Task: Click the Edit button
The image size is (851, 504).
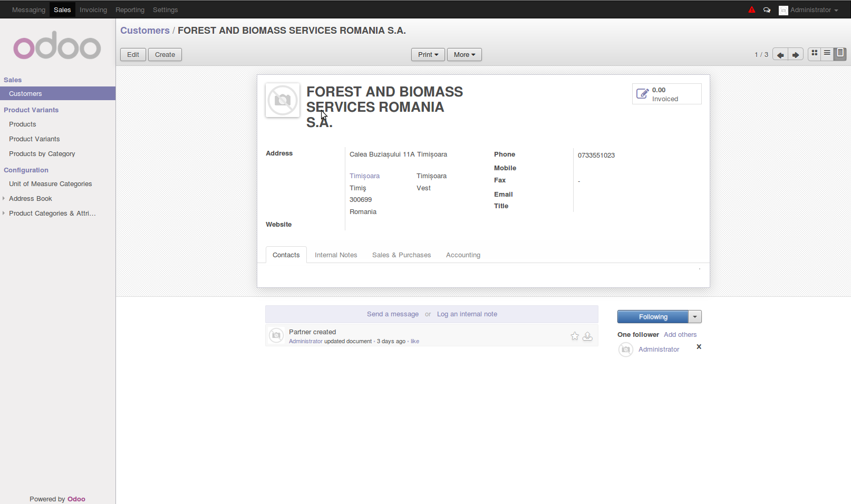Action: [x=133, y=55]
